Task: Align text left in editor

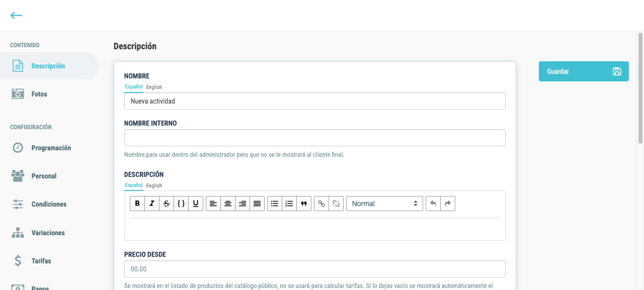Action: 213,204
